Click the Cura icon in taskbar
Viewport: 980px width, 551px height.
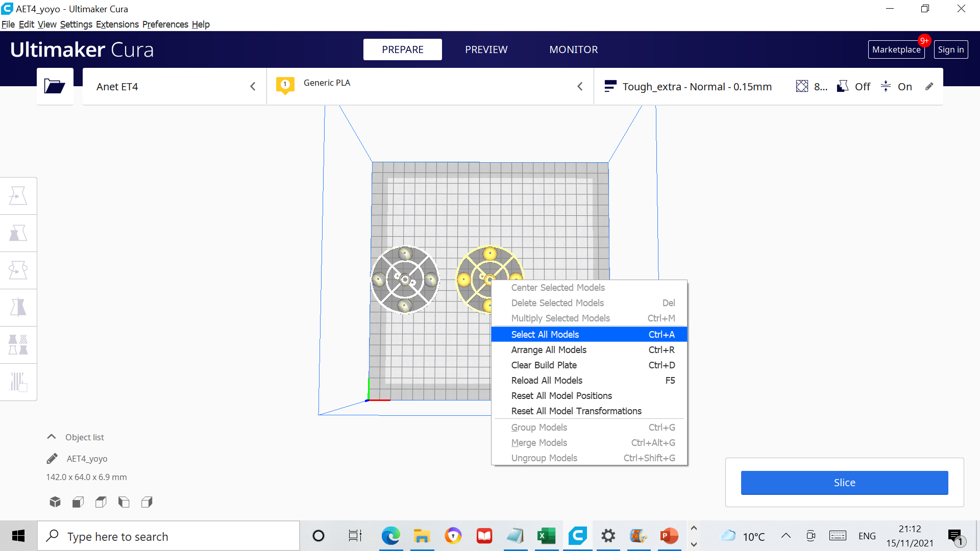(578, 536)
